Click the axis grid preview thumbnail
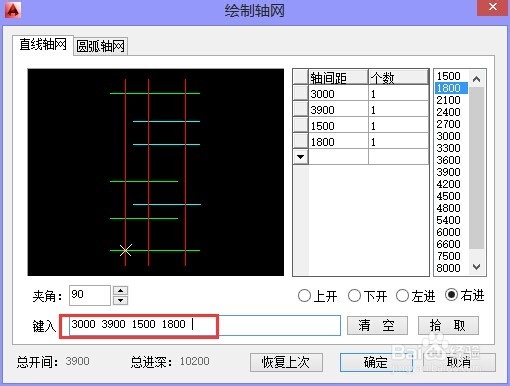This screenshot has height=386, width=510. [156, 172]
